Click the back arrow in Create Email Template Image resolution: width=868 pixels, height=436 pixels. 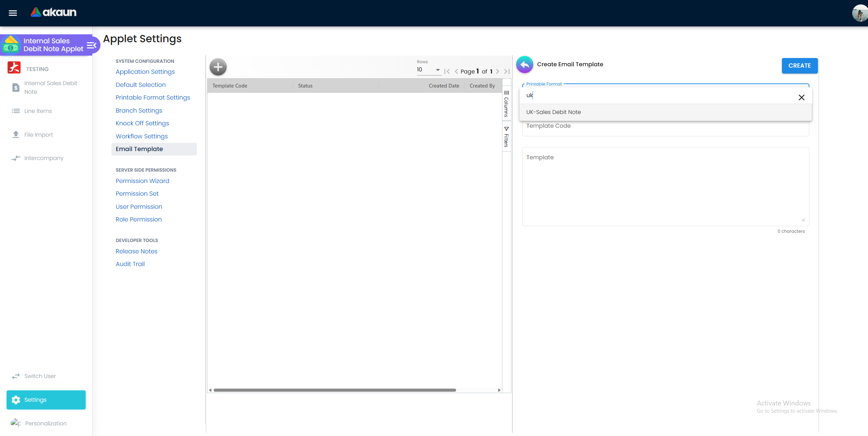pyautogui.click(x=525, y=65)
